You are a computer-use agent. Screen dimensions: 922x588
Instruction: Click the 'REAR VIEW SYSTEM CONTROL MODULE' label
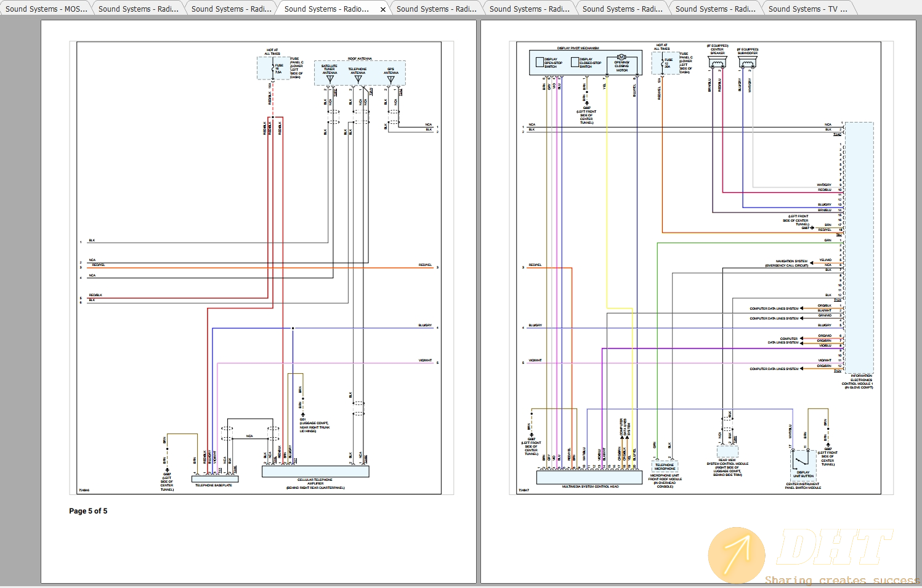727,462
